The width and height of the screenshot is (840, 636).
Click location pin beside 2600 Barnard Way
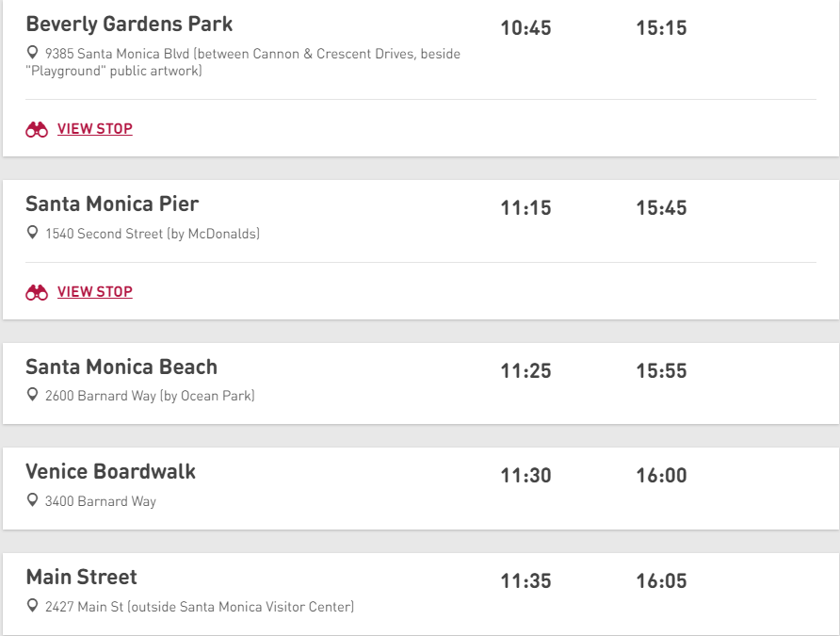click(x=32, y=395)
